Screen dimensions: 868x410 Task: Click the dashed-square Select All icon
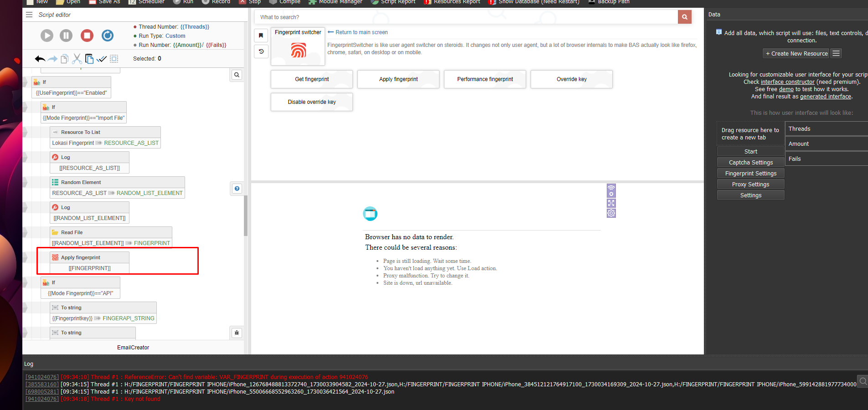(x=114, y=59)
